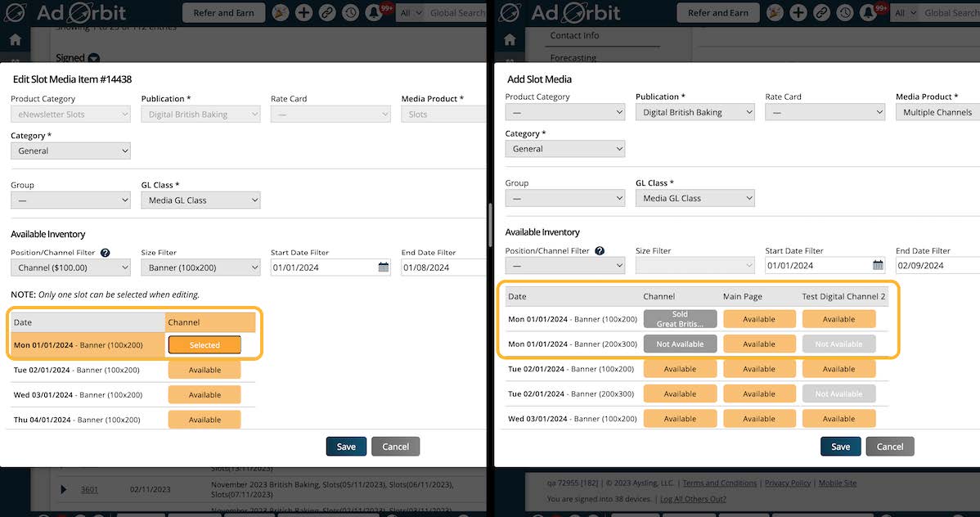The image size is (980, 517).
Task: Select Main Page slot for Mon 01/01/2024 Banner (100x200)
Action: click(x=759, y=319)
